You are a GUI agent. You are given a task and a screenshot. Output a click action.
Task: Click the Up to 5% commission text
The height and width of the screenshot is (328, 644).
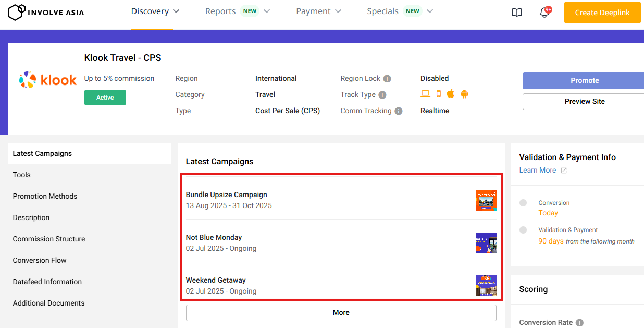coord(119,79)
